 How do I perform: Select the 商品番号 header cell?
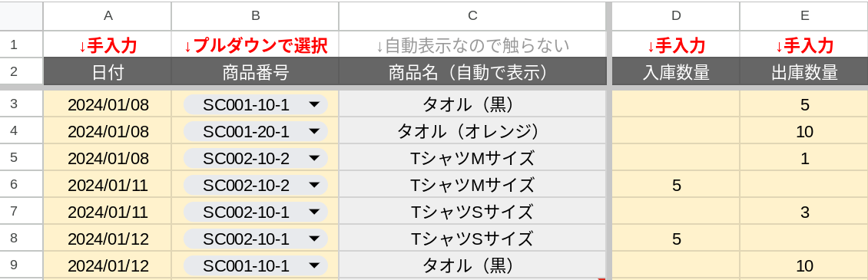coord(255,72)
